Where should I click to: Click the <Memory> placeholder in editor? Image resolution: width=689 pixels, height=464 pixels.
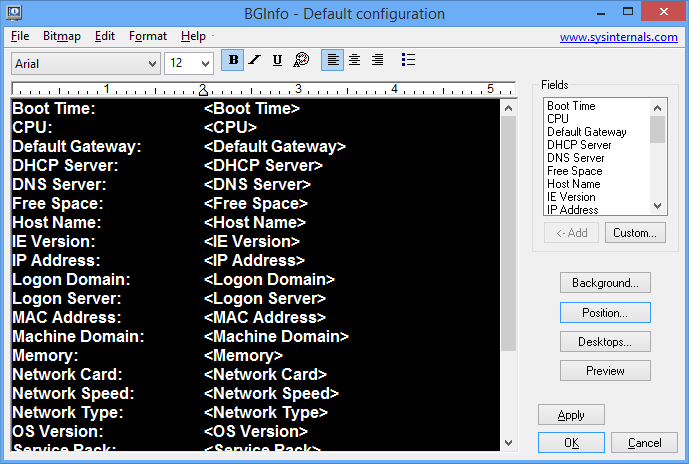(x=243, y=355)
